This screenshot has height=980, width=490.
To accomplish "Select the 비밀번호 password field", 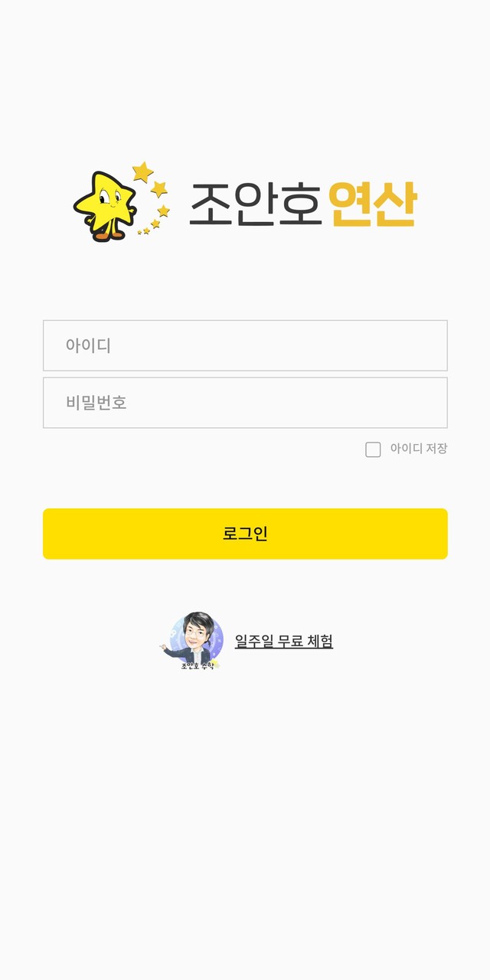I will tap(245, 403).
